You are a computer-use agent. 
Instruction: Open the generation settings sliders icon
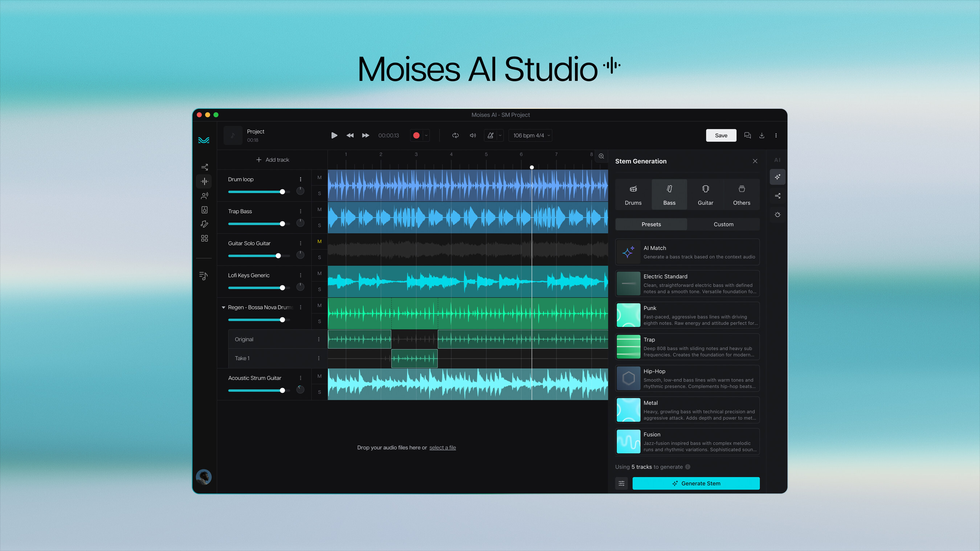[621, 483]
